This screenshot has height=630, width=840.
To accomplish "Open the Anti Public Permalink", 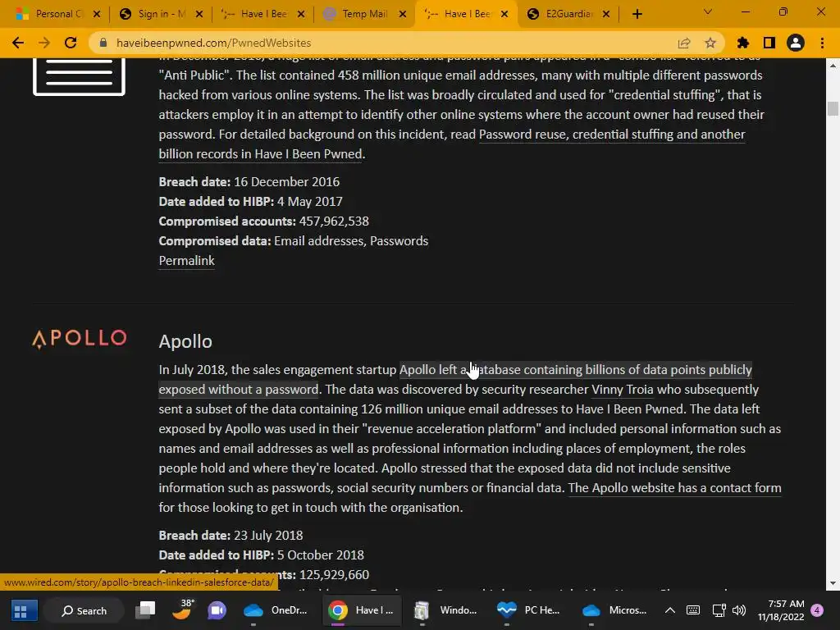I will click(x=186, y=260).
